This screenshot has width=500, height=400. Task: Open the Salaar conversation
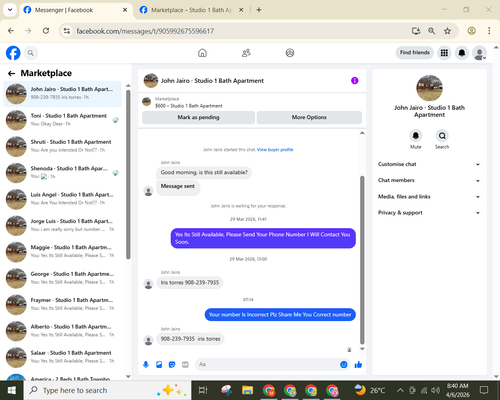[x=62, y=357]
